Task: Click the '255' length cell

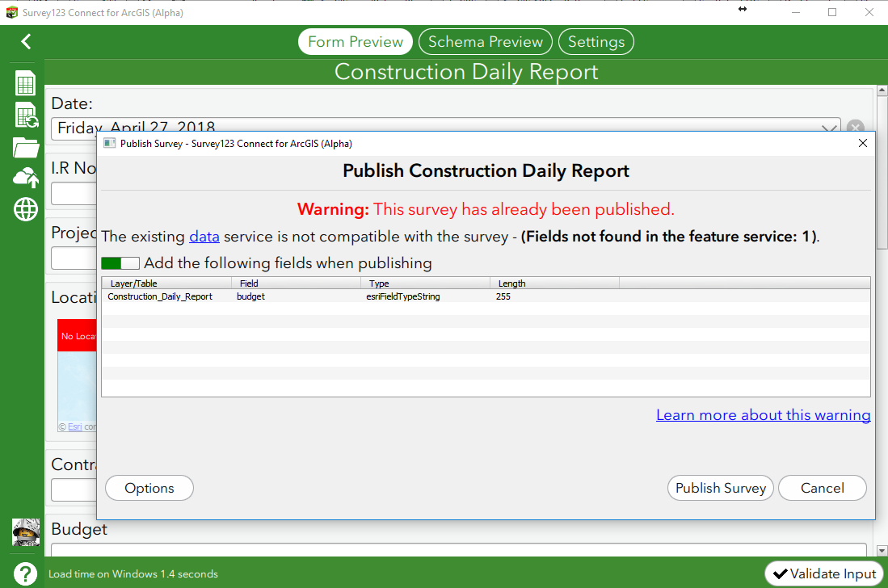Action: [503, 296]
